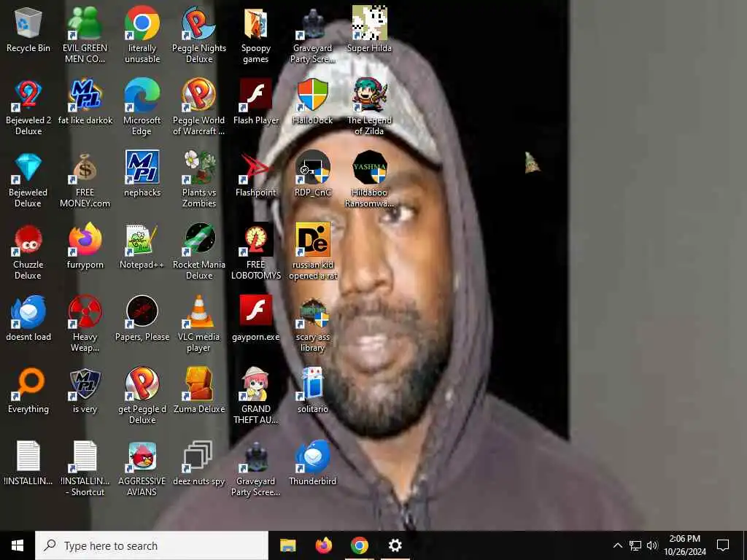Select Graveyard Party Scre... beside Super Hilda
This screenshot has width=747, height=560.
(312, 24)
